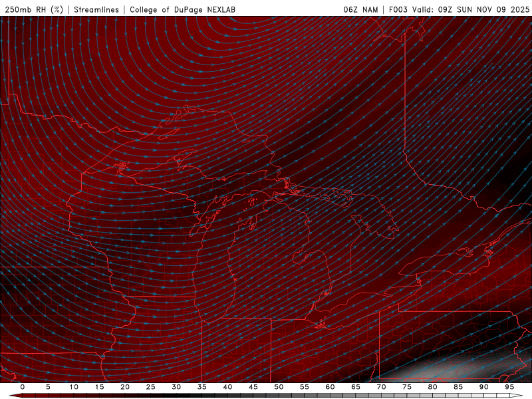Select the colorbar tick label "20"
Screen dimensions: 532x399
pos(125,387)
